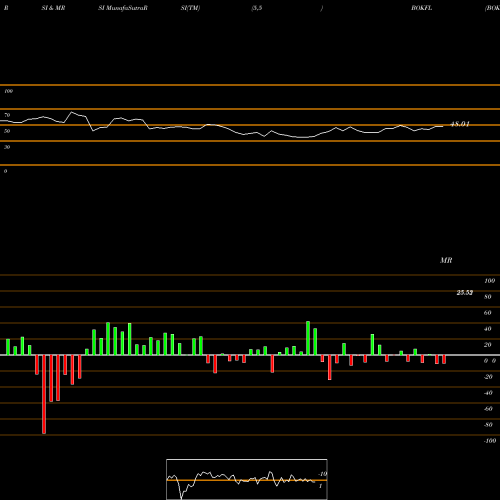Click the RSI value label 48.01
Image resolution: width=500 pixels, height=500 pixels.
460,124
